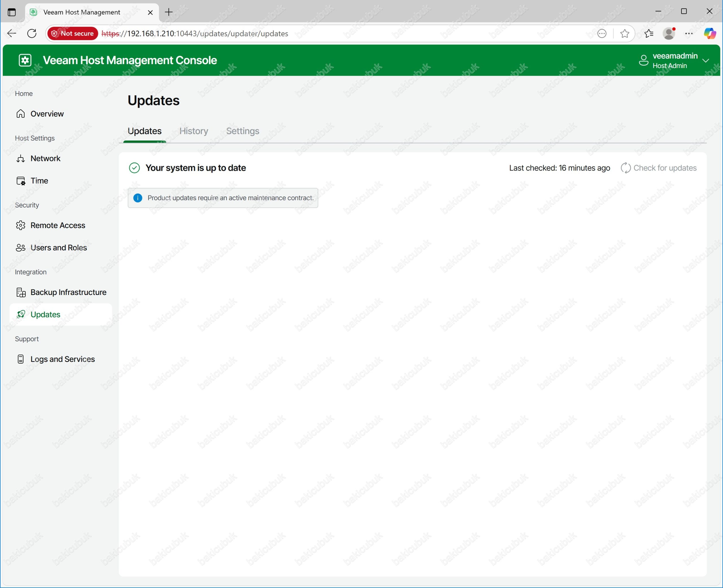The image size is (723, 588).
Task: Click the Integration section label
Action: pyautogui.click(x=31, y=272)
